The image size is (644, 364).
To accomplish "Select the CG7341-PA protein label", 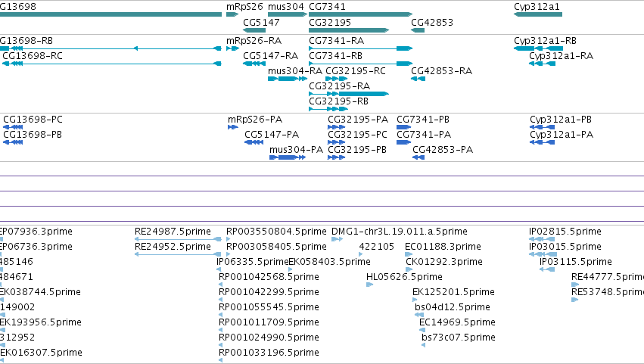I will pos(424,135).
